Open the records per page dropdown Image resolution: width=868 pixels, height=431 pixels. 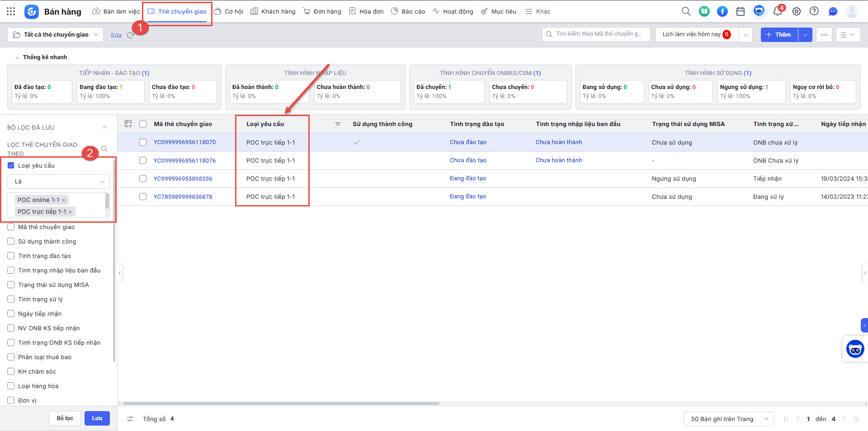point(728,419)
